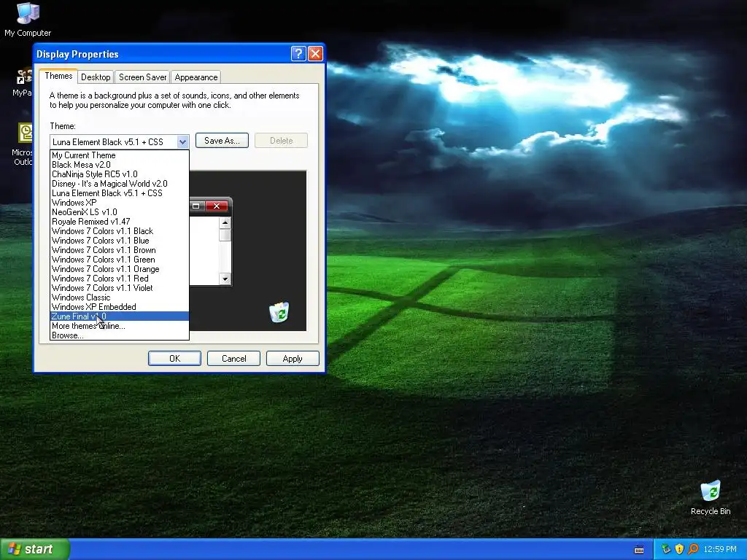Select Black Mesa v2.0 theme
Image resolution: width=747 pixels, height=560 pixels.
coord(120,165)
